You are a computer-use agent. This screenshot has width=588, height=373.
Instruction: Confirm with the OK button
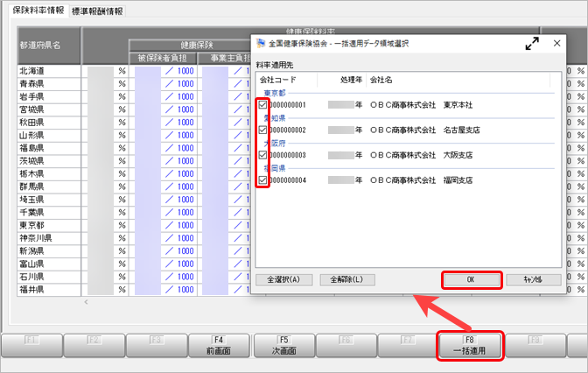(472, 280)
